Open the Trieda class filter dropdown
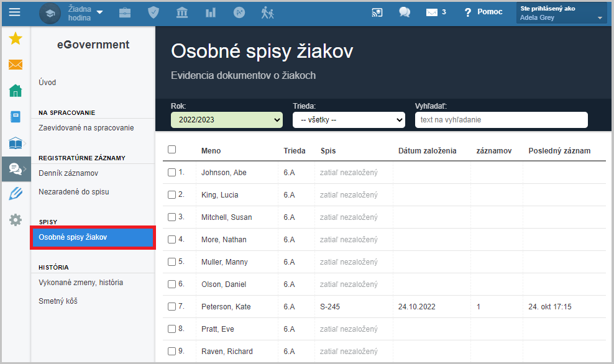The width and height of the screenshot is (614, 364). (x=349, y=120)
